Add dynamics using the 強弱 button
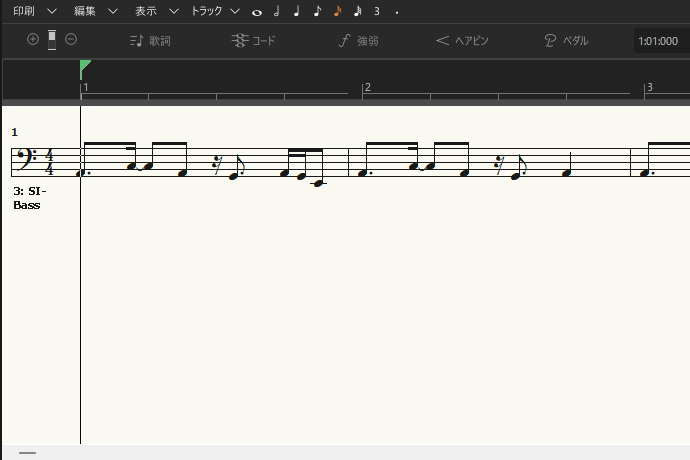The image size is (690, 460). click(358, 41)
